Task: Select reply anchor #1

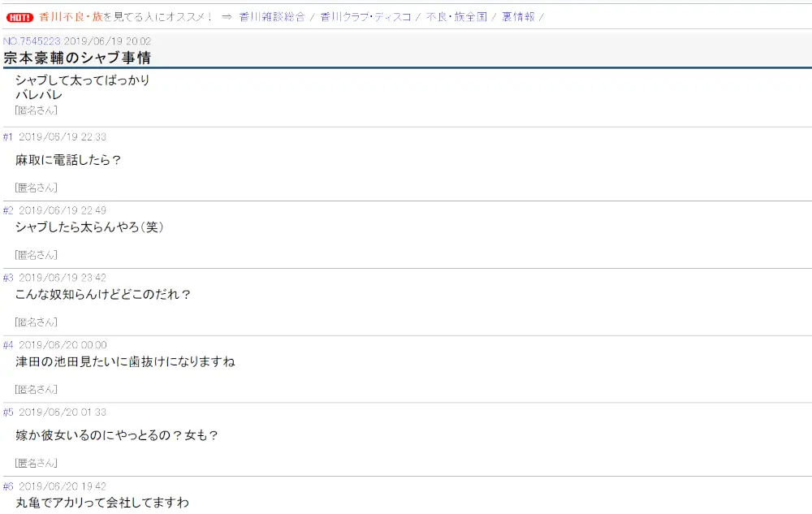Action: (x=8, y=137)
